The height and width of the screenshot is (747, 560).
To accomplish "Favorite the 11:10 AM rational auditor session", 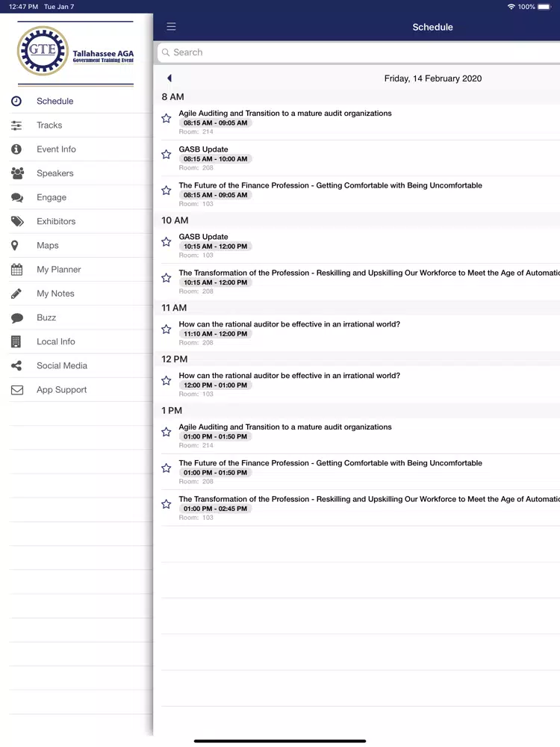I will (167, 329).
